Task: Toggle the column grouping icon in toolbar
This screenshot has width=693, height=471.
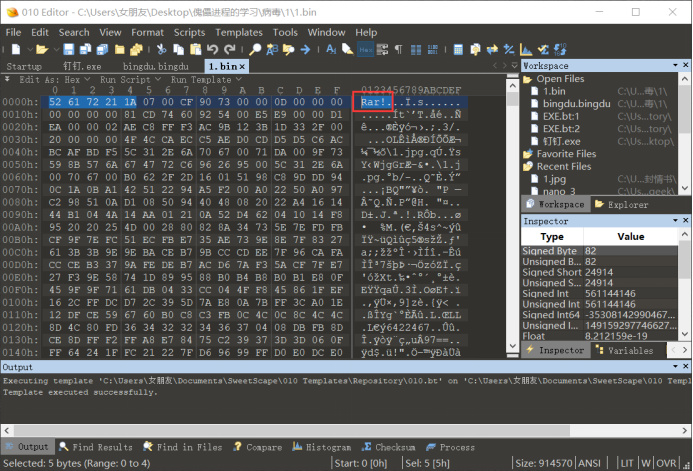Action: (416, 49)
